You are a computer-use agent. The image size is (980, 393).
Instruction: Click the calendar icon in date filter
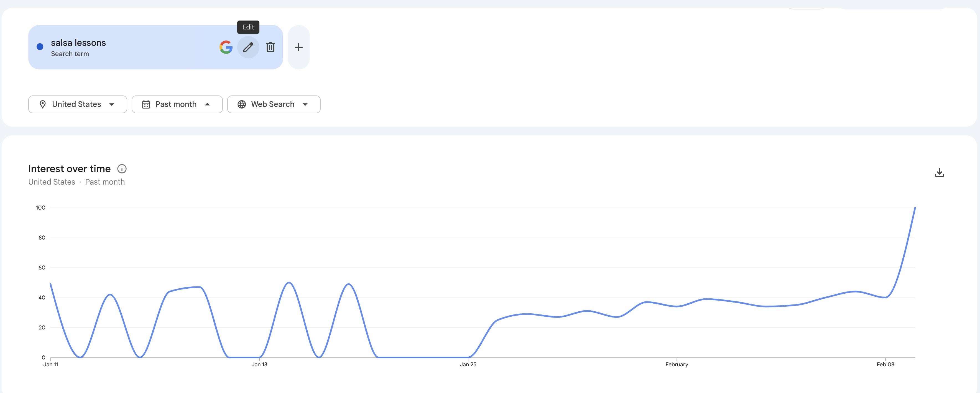click(146, 104)
